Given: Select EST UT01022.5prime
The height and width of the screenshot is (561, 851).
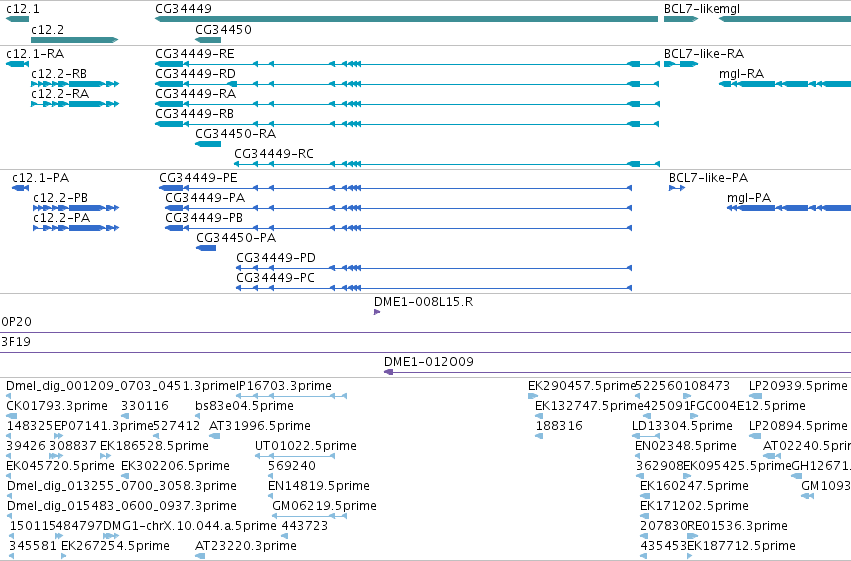Looking at the screenshot, I should tap(295, 456).
